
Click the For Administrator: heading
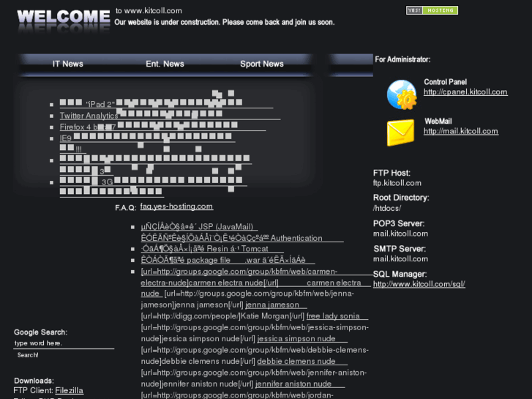(402, 59)
